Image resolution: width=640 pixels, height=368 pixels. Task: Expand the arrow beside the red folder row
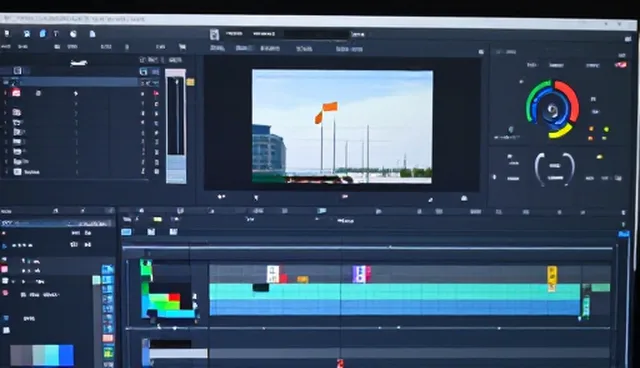point(75,93)
